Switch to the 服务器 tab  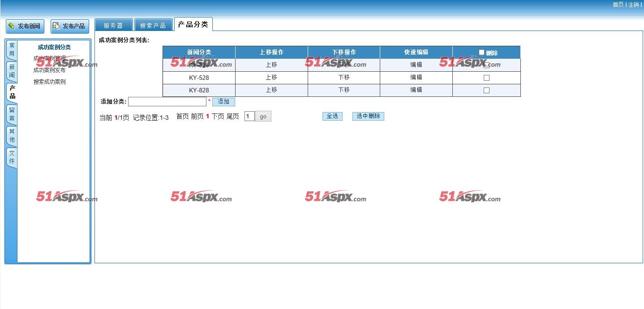coord(114,25)
